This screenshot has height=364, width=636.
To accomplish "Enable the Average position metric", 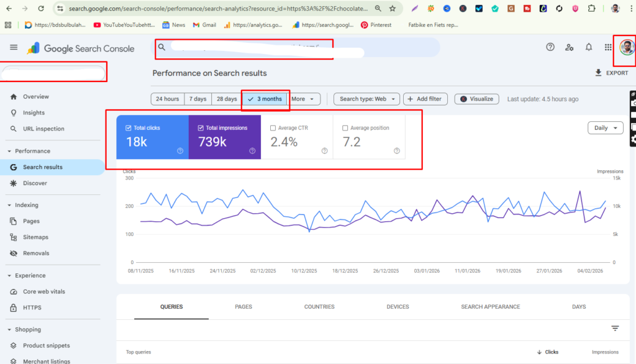I will [x=345, y=127].
